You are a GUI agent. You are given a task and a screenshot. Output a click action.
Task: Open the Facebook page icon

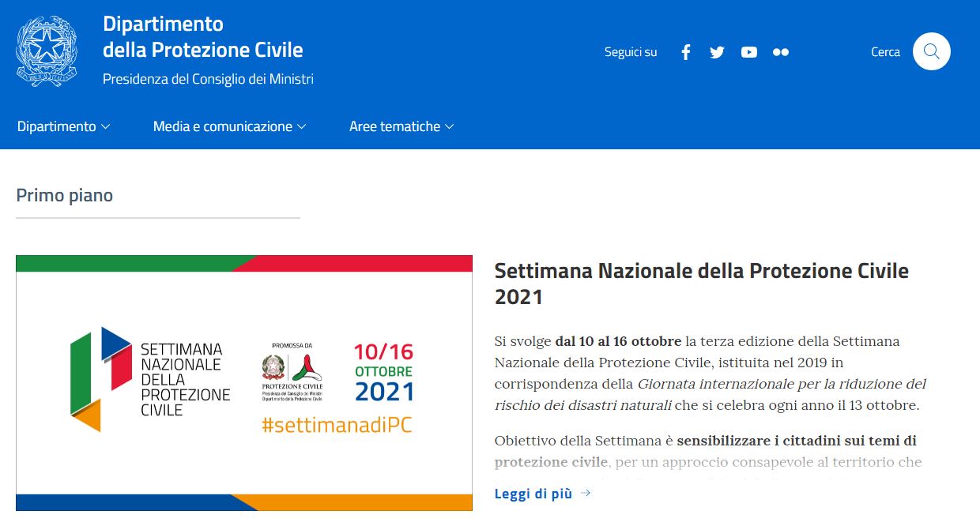coord(686,52)
